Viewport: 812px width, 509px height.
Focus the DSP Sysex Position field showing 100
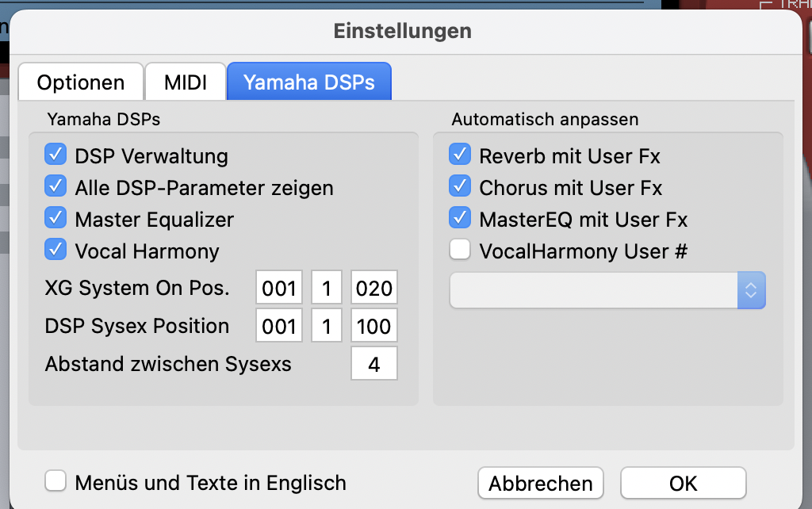(x=373, y=326)
